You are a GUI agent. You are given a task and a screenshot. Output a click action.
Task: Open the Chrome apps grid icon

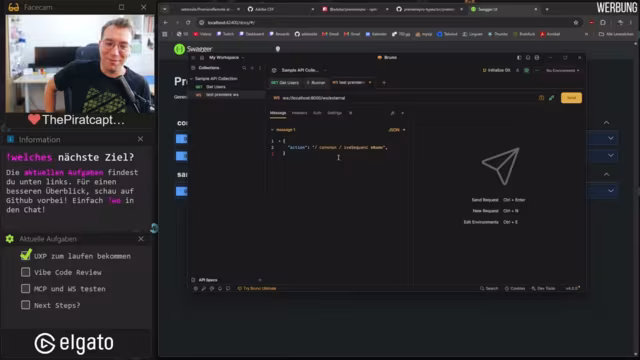(x=165, y=34)
